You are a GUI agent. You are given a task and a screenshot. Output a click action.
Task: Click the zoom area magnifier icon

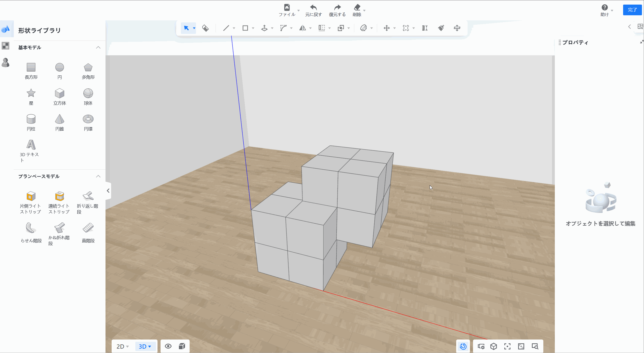pyautogui.click(x=535, y=346)
